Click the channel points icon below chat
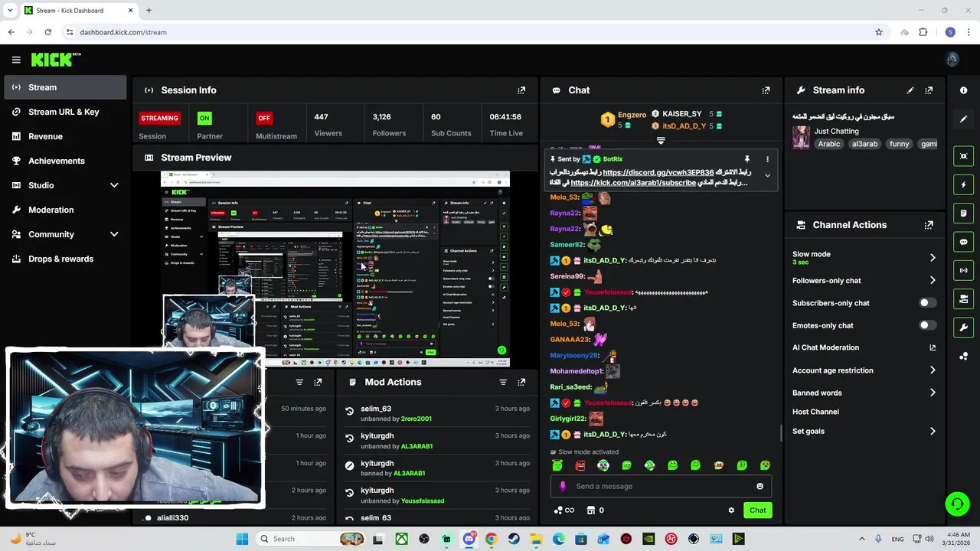This screenshot has width=980, height=551. click(558, 510)
